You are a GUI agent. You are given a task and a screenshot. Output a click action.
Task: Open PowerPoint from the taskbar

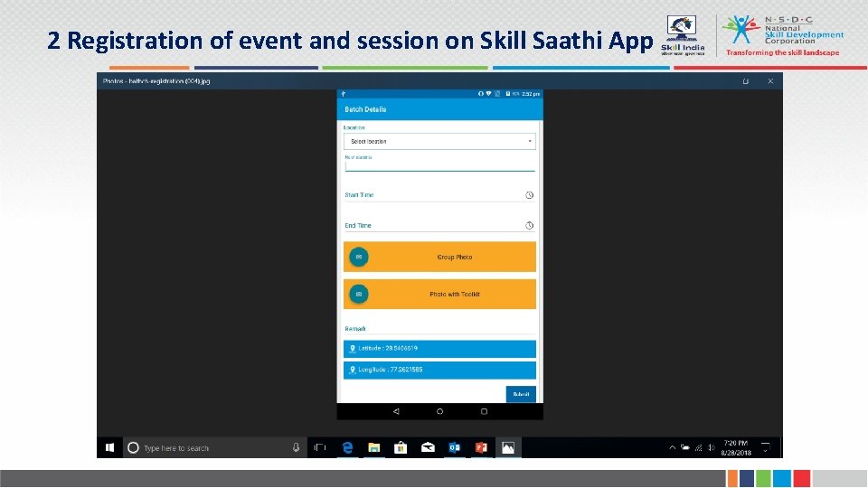point(481,447)
